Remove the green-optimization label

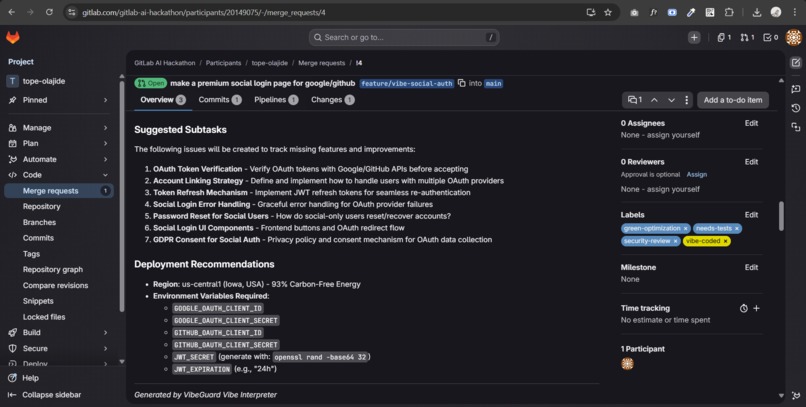(685, 229)
